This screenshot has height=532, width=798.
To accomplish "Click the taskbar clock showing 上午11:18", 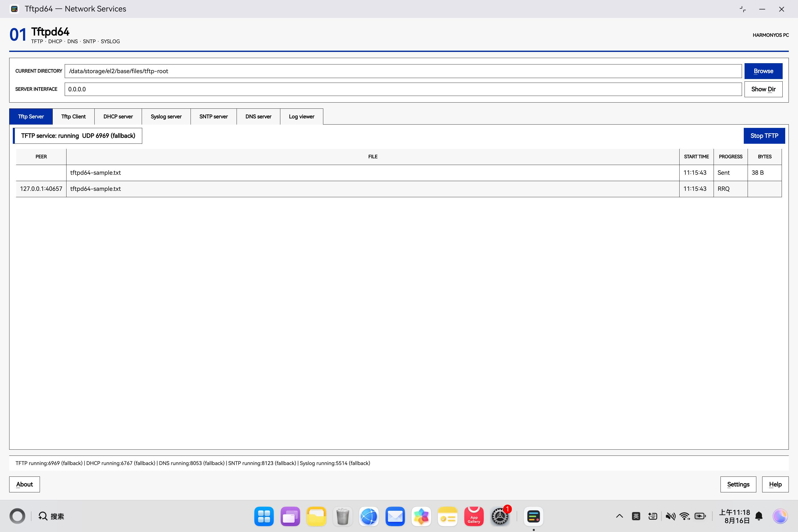I will (x=734, y=516).
